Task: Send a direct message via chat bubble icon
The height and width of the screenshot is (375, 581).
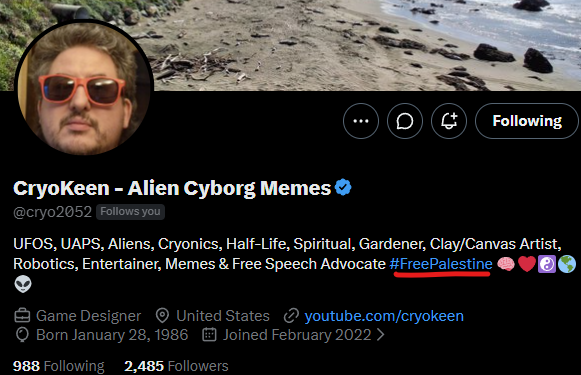Action: pyautogui.click(x=405, y=121)
